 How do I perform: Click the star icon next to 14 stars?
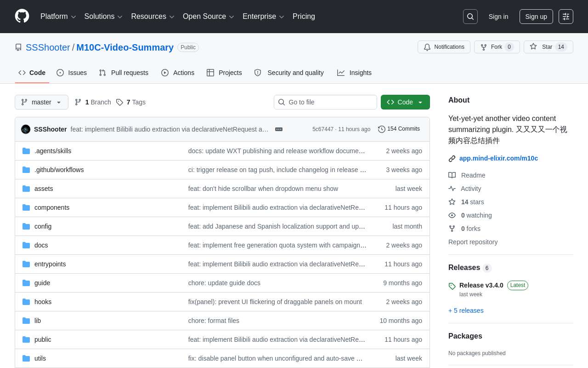pyautogui.click(x=452, y=202)
